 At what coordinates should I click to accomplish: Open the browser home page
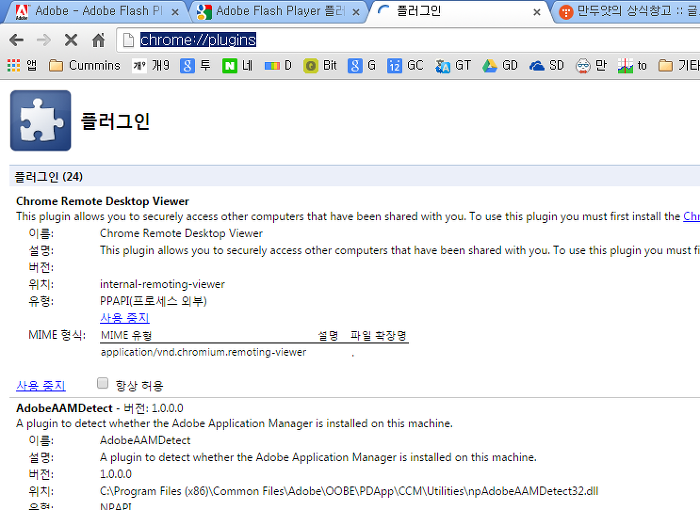98,40
